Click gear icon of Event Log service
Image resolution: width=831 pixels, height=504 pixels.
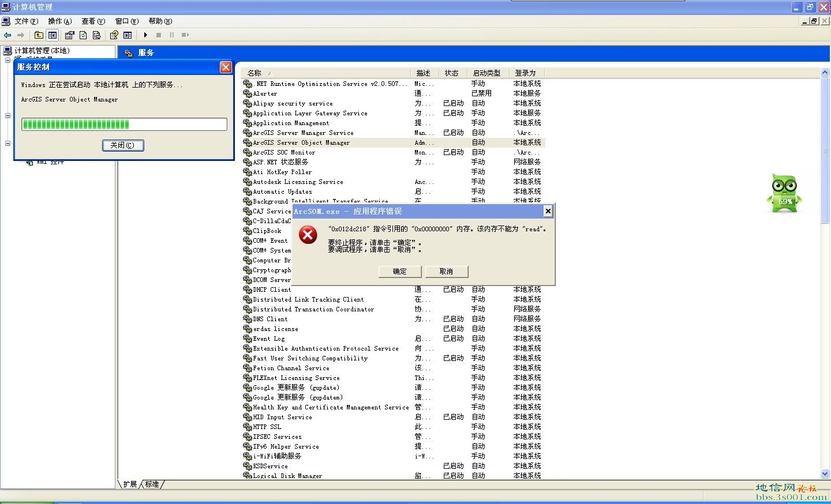click(x=248, y=338)
